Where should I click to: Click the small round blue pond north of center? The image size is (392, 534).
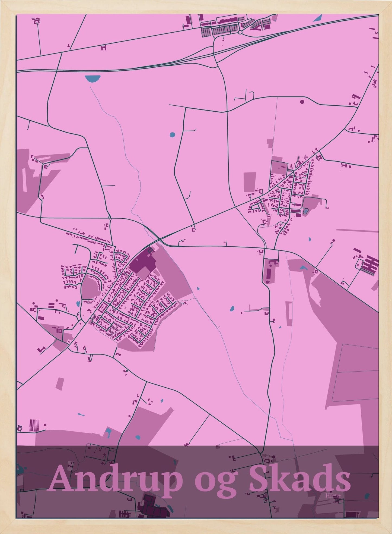(x=172, y=134)
